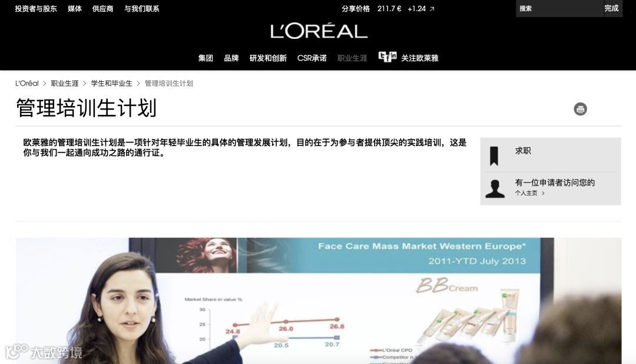
Task: Select 研发和创新 navigation item
Action: (268, 58)
